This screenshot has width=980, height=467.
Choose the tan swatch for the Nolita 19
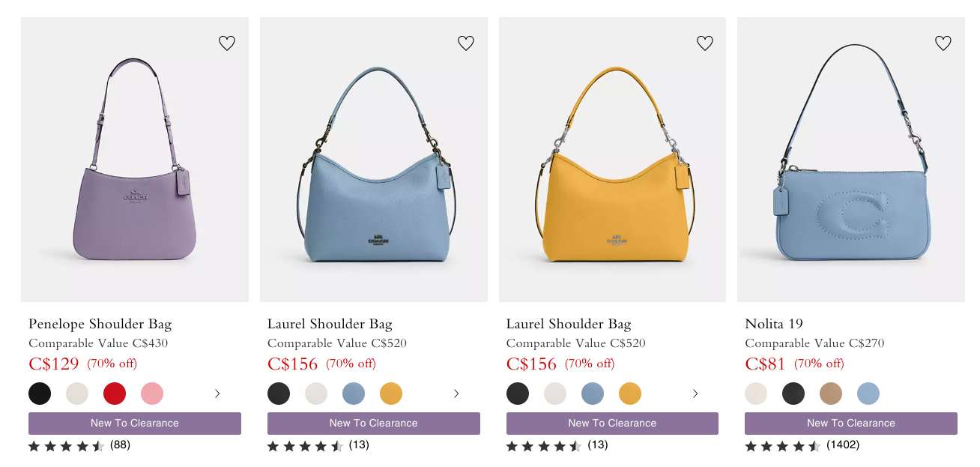tap(831, 393)
